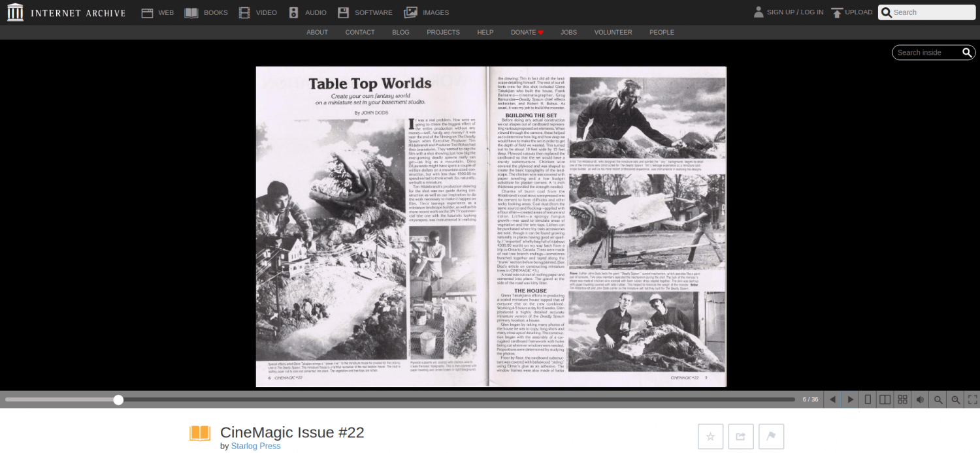Enter fullscreen reading mode

(x=972, y=399)
